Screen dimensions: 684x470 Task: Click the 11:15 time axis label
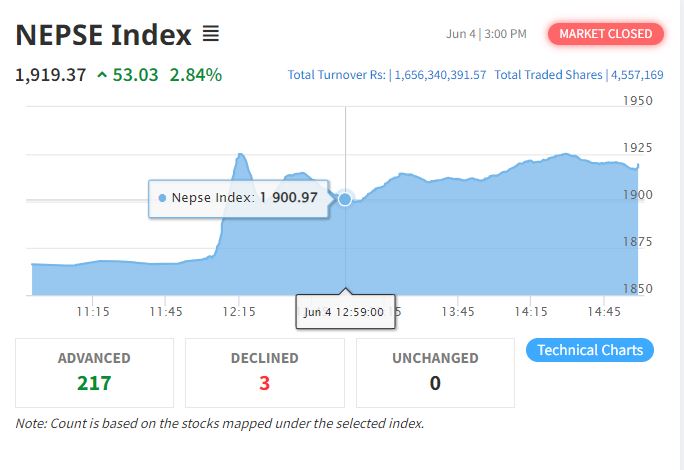[93, 312]
